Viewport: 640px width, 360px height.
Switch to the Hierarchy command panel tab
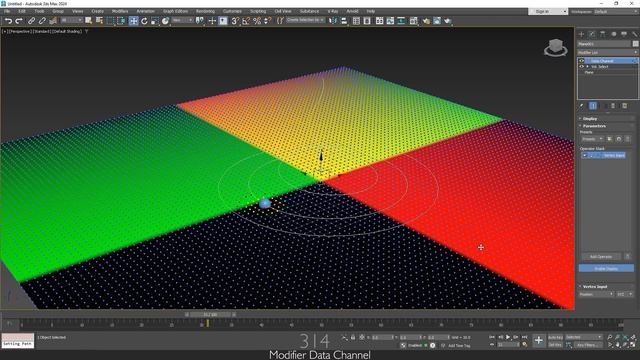tap(602, 34)
